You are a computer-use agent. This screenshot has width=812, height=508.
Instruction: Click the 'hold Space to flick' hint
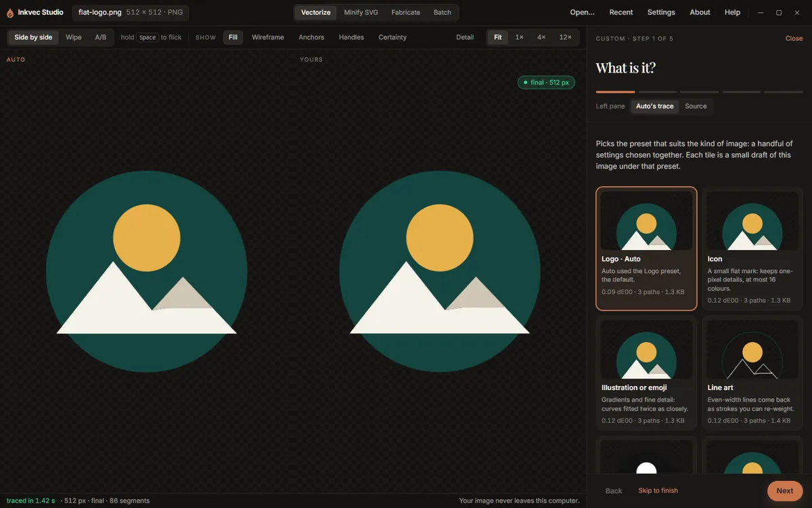coord(151,37)
